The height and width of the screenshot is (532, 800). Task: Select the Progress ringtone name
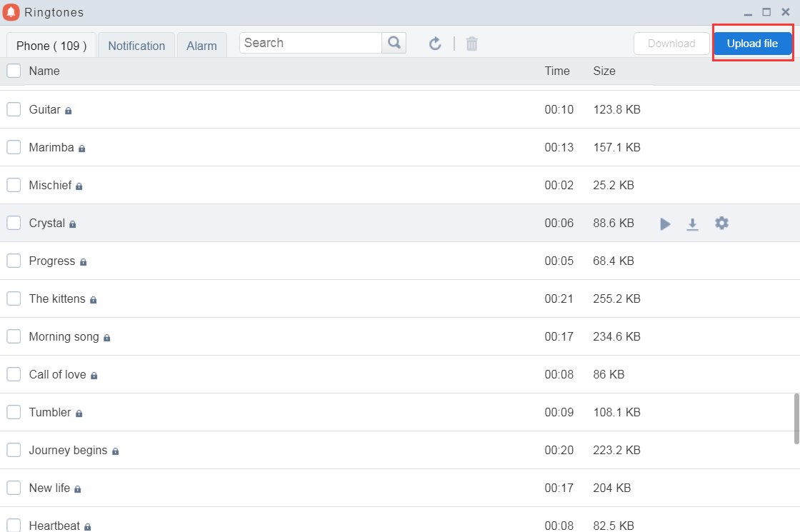pyautogui.click(x=52, y=261)
